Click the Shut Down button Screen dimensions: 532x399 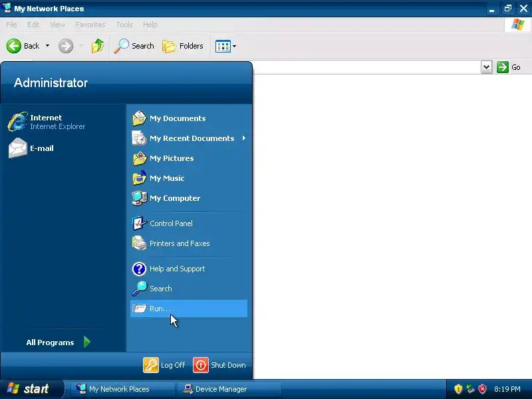coord(219,365)
